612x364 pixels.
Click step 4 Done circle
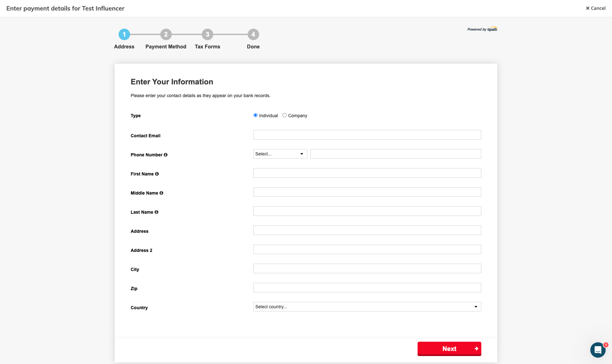point(253,34)
